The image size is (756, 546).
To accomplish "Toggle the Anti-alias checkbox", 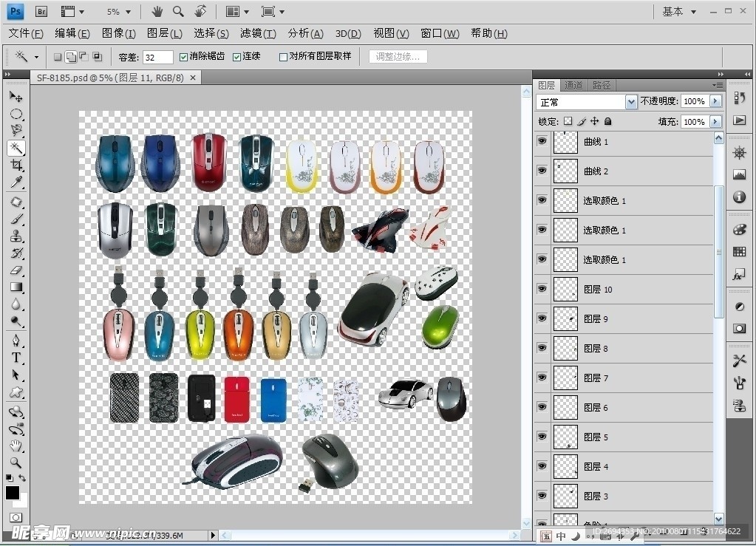I will (183, 57).
